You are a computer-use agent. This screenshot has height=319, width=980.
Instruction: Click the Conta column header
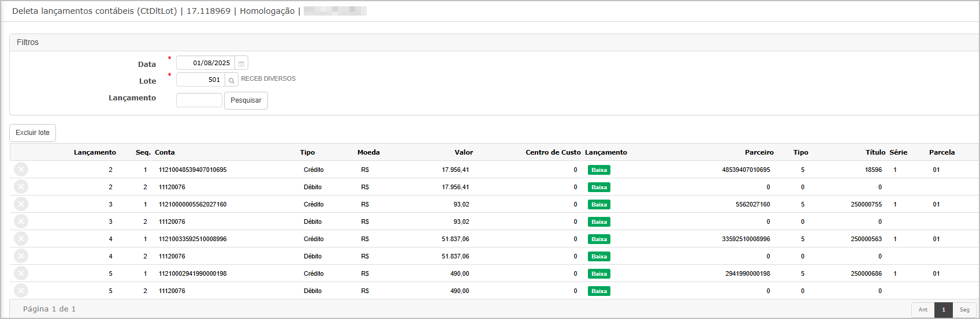pyautogui.click(x=165, y=152)
